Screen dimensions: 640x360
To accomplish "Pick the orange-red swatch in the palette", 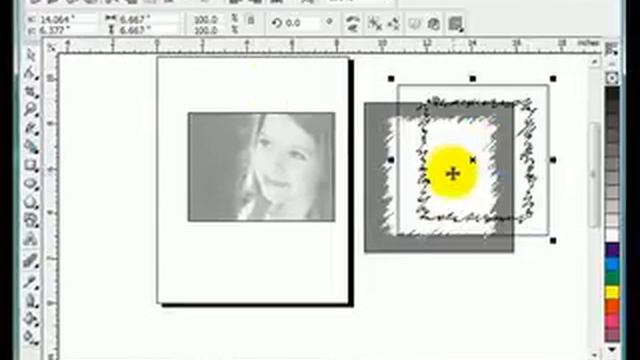I will click(612, 307).
